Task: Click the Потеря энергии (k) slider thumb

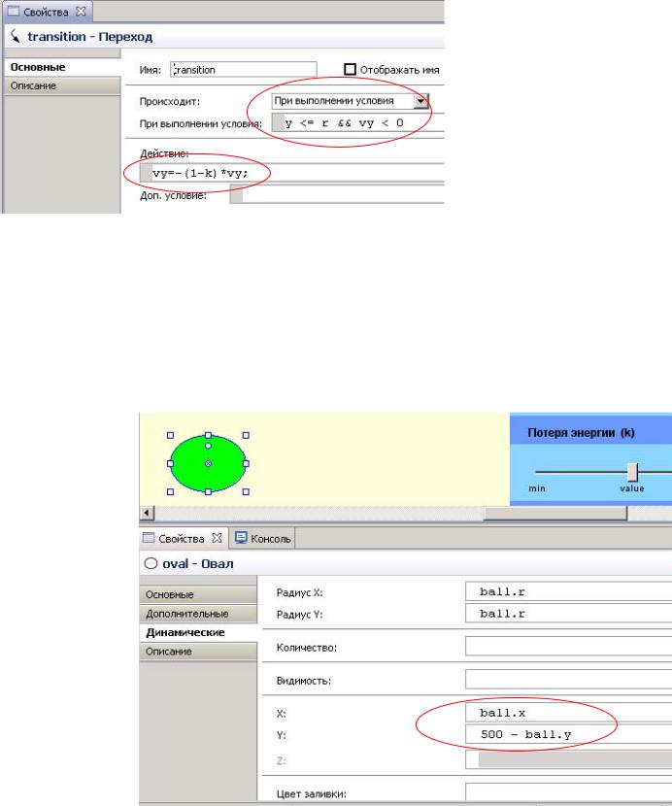Action: click(x=632, y=471)
